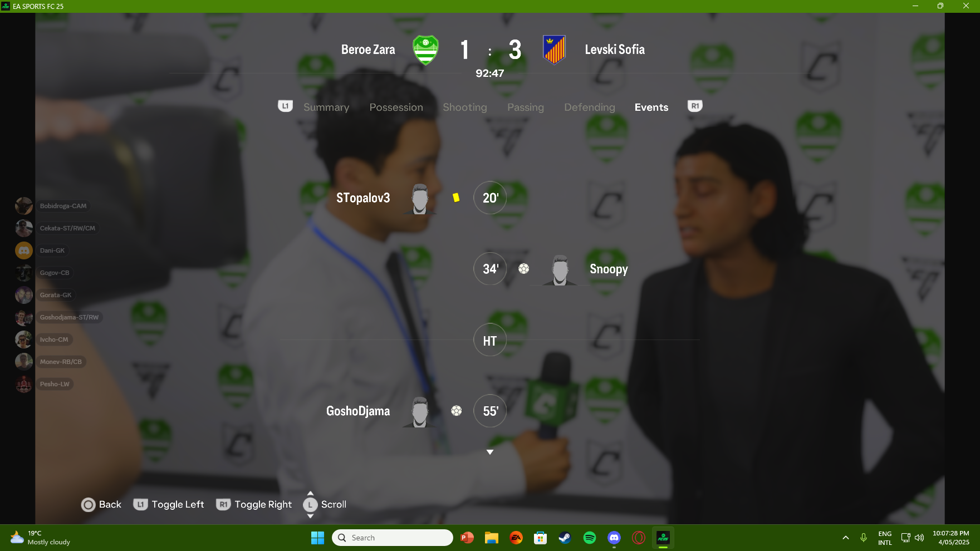Switch the ENG INTL input language
The height and width of the screenshot is (551, 980).
click(885, 538)
